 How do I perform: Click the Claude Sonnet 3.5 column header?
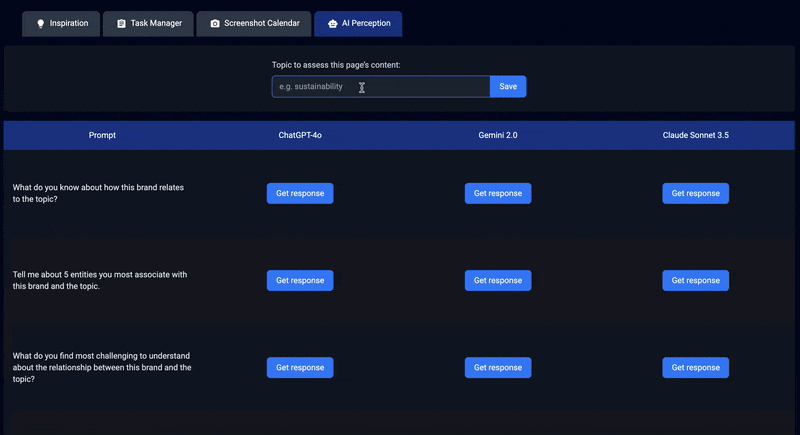(x=695, y=135)
